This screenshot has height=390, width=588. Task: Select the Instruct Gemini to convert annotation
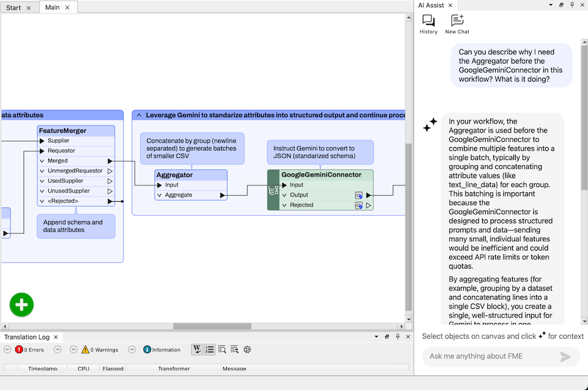(x=320, y=152)
